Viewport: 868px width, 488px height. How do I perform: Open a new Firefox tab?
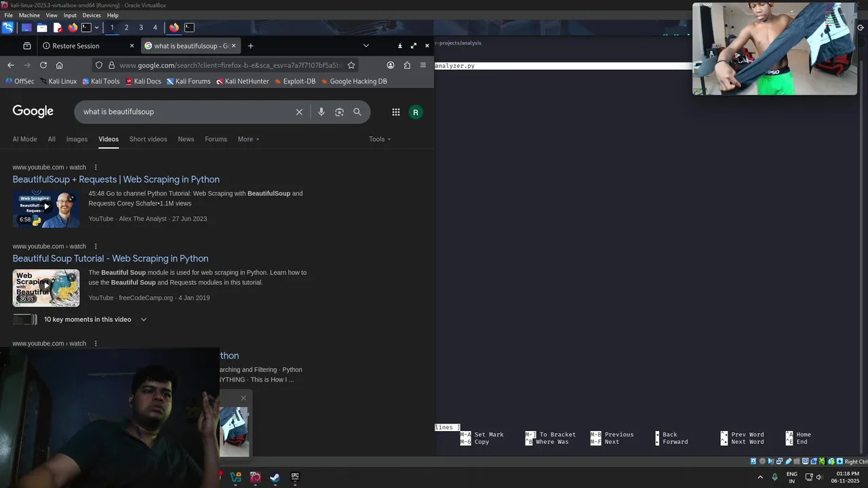click(250, 46)
